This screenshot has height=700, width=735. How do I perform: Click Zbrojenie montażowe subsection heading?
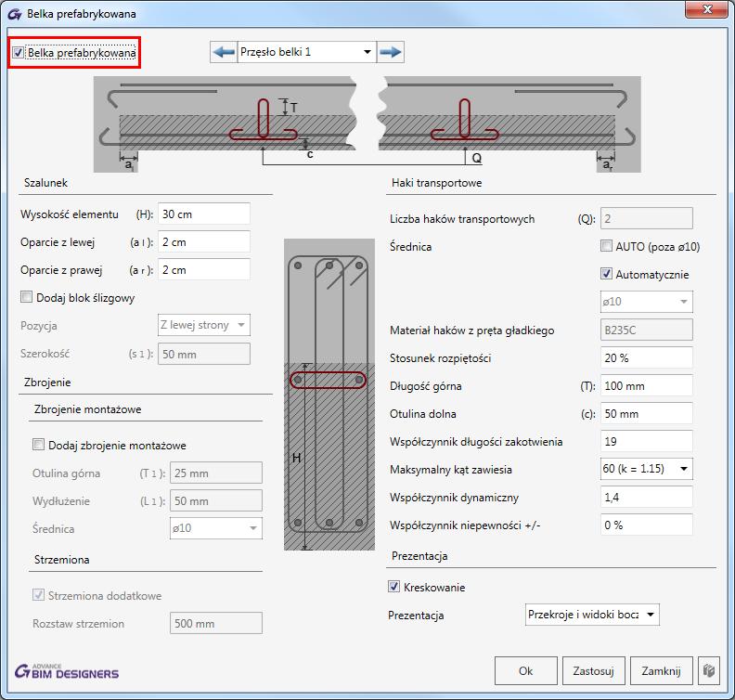87,408
